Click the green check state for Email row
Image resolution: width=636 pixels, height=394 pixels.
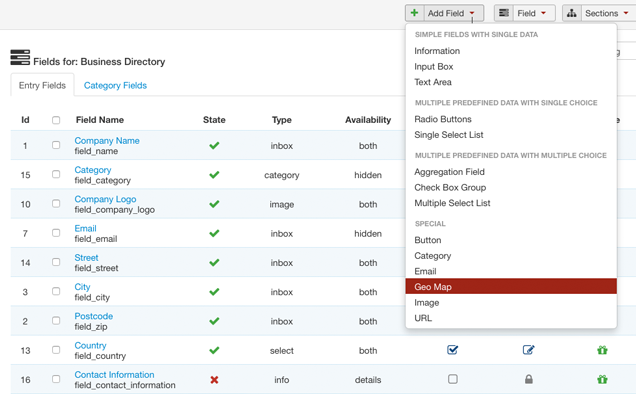click(214, 233)
